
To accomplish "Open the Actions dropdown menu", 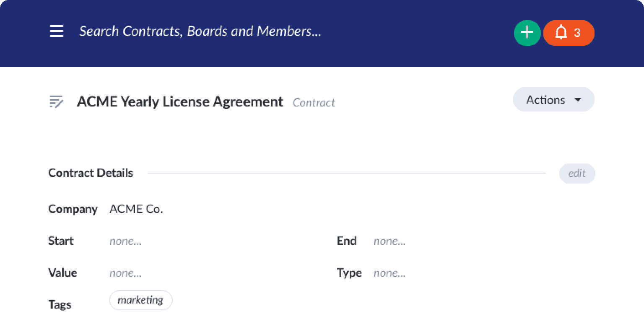I will coord(553,99).
